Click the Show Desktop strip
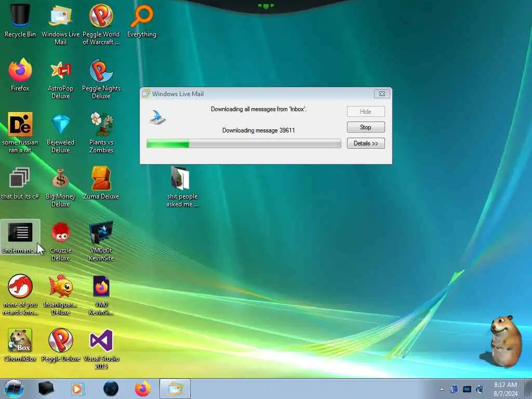 [528, 389]
